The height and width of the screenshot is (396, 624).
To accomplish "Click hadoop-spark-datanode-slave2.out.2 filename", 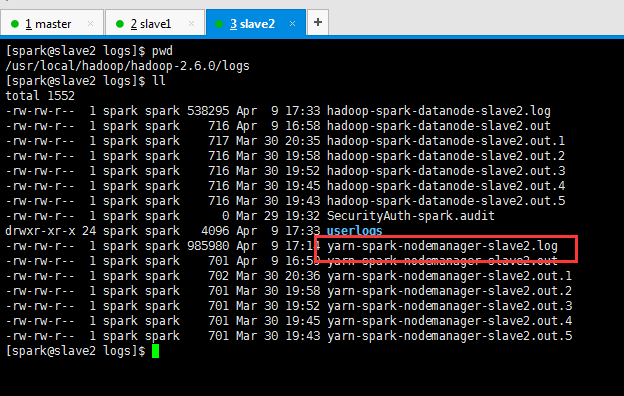I will [446, 156].
